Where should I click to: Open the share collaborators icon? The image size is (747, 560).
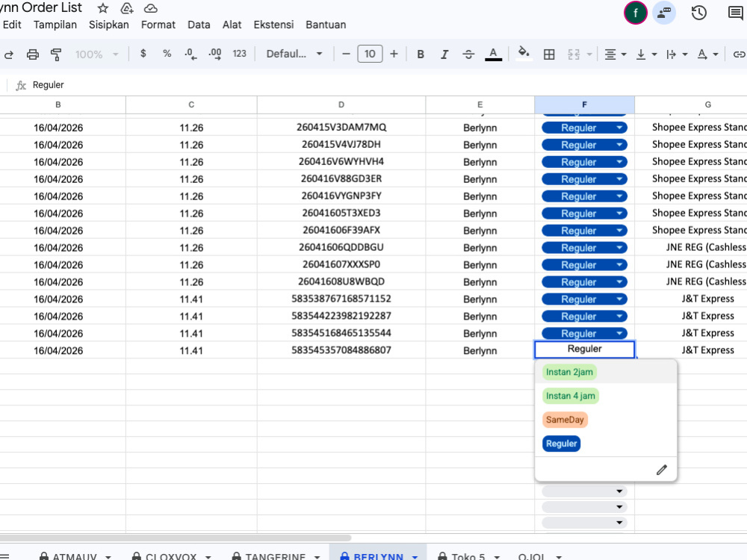[663, 13]
